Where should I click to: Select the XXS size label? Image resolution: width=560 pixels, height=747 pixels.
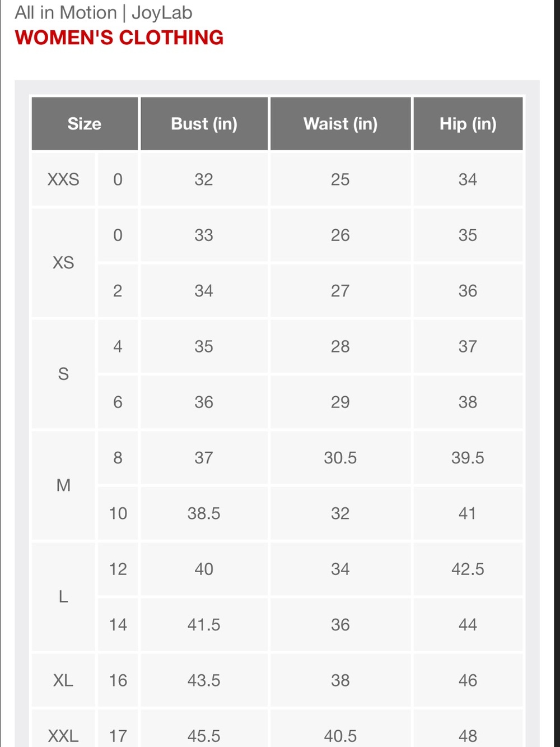tap(63, 179)
